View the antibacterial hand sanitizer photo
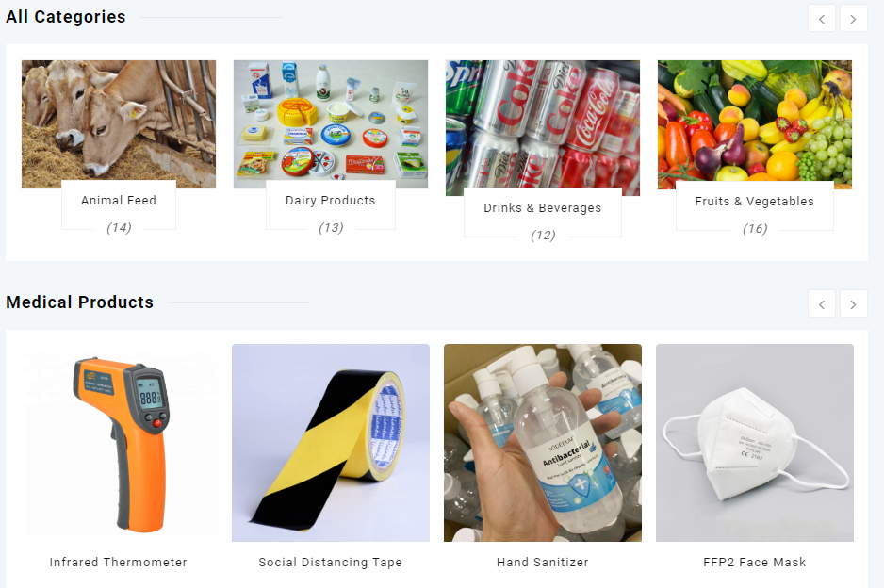This screenshot has width=884, height=588. point(542,443)
